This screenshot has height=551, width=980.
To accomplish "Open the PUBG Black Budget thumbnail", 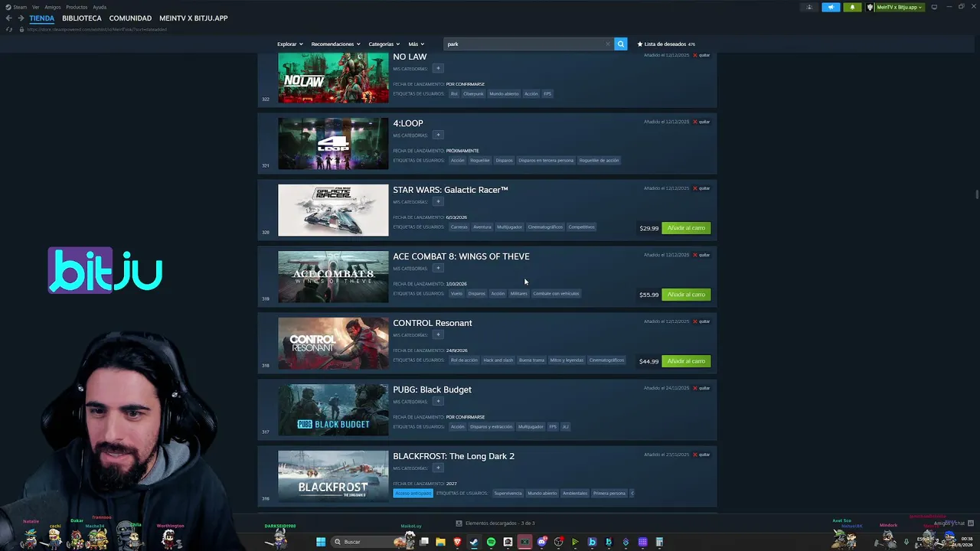I will point(333,410).
